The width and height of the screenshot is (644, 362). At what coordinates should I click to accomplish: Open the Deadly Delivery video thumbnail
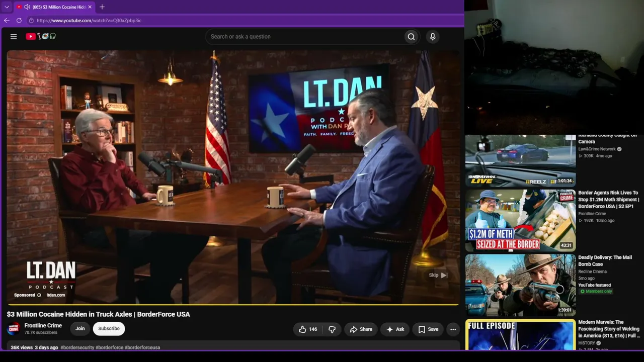[x=520, y=285]
